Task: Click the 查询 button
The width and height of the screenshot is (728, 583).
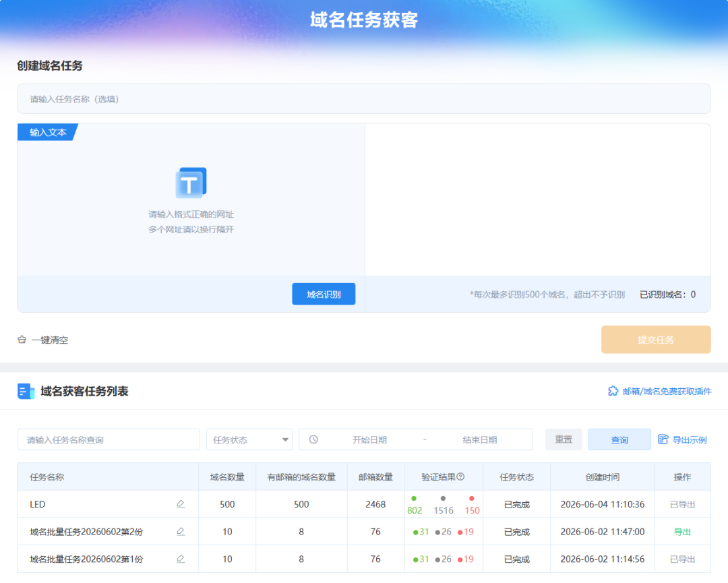Action: [x=619, y=439]
